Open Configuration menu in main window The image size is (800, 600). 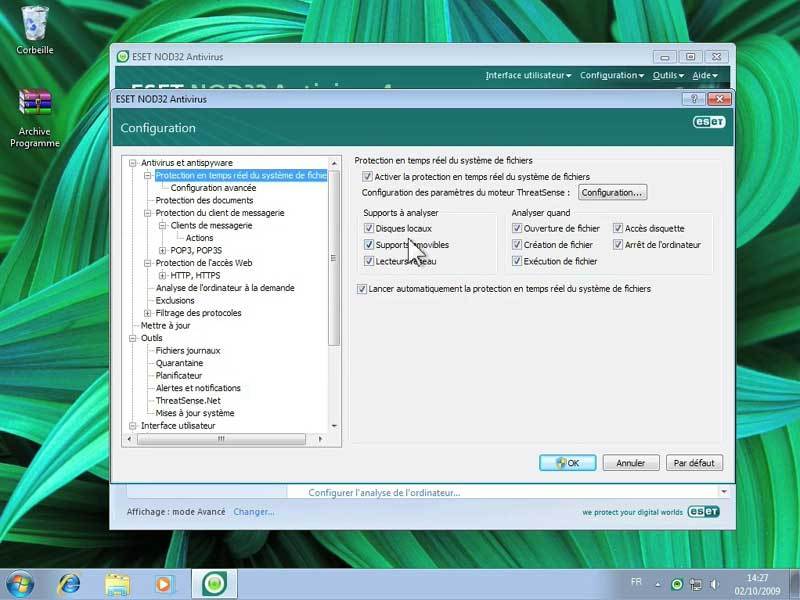pos(612,76)
